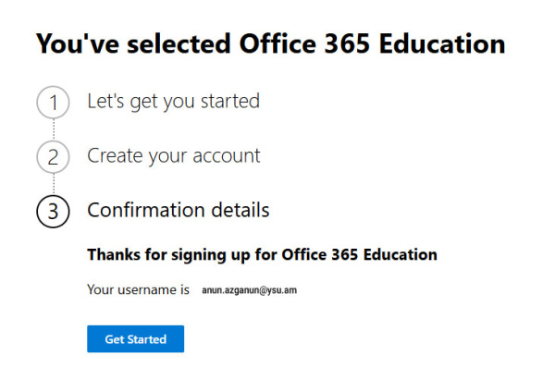Click the step 1 circle icon
Screen dimensions: 555x392
point(53,103)
